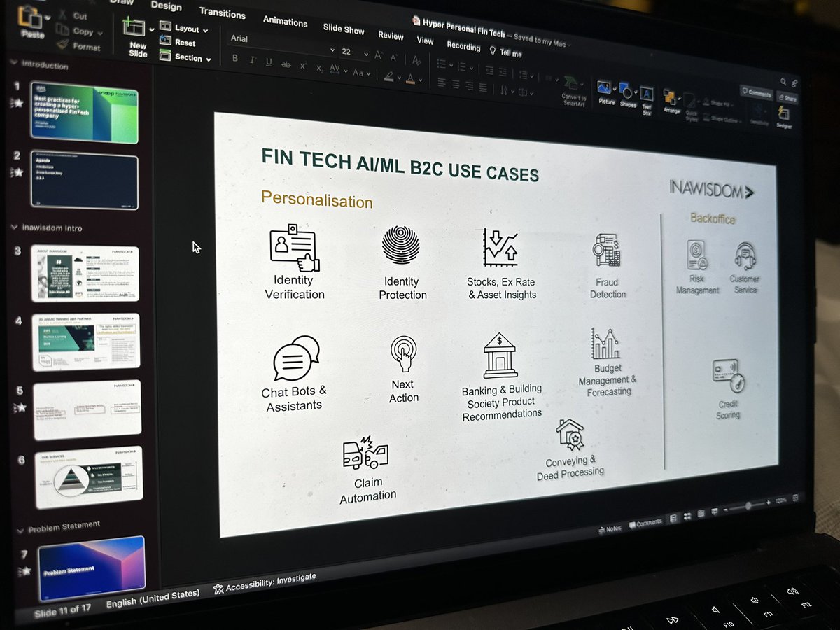Switch to the Slide Show tab
The width and height of the screenshot is (840, 630).
344,29
